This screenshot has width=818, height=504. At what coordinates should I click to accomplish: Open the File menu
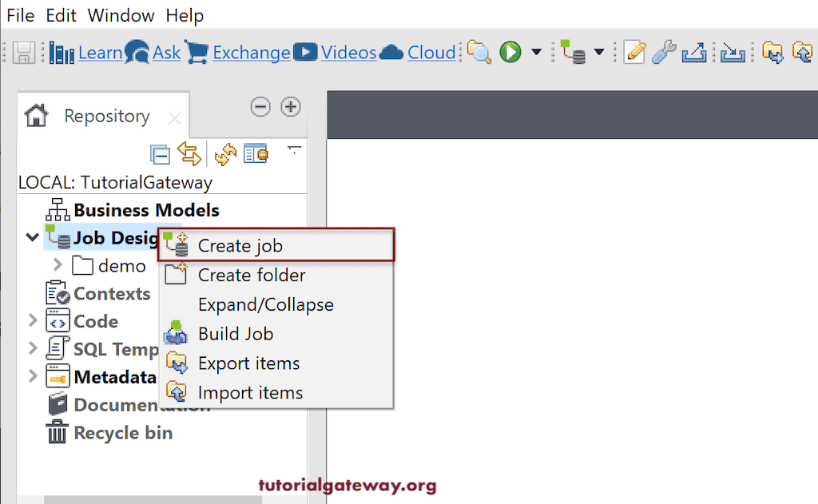[20, 14]
